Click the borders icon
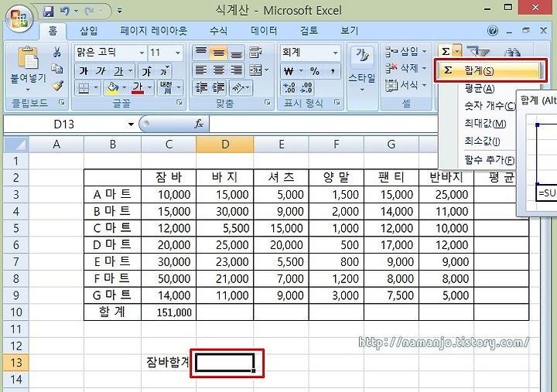The width and height of the screenshot is (557, 392). 84,87
